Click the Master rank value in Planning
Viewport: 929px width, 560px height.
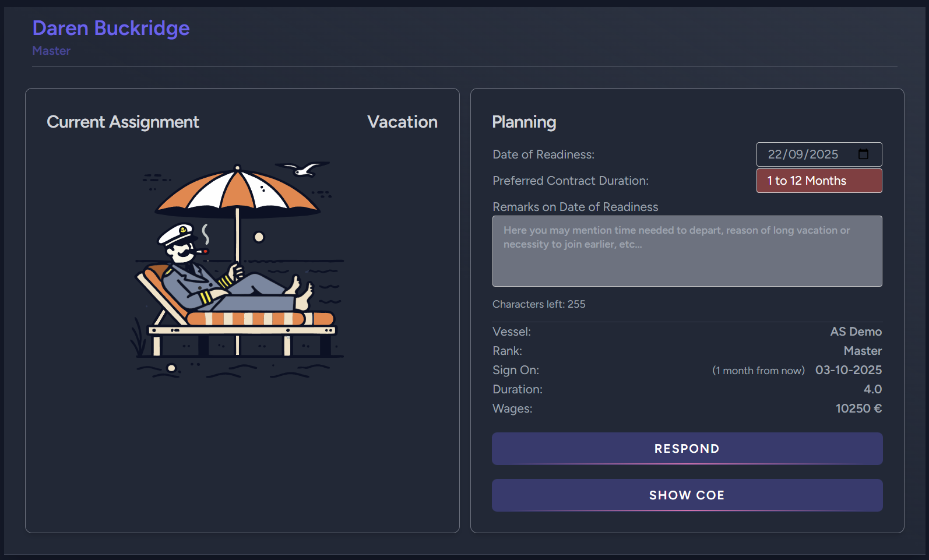point(863,350)
